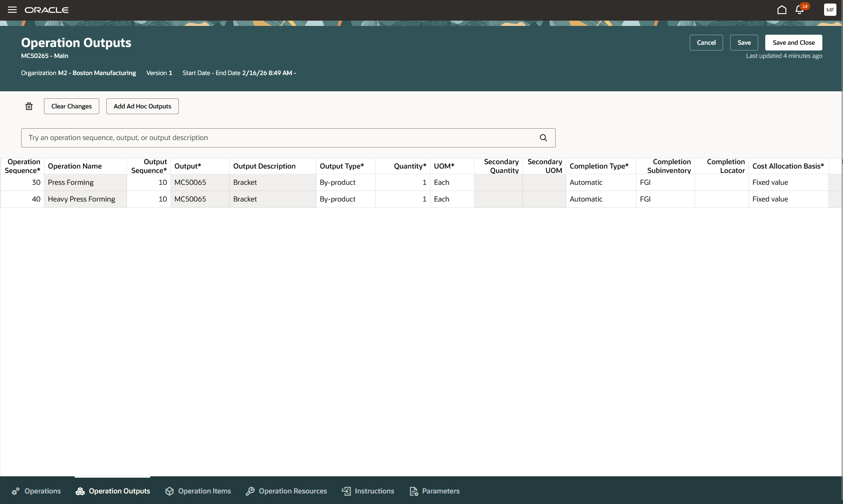Open the MF user profile menu
Image resolution: width=843 pixels, height=504 pixels.
(x=830, y=10)
